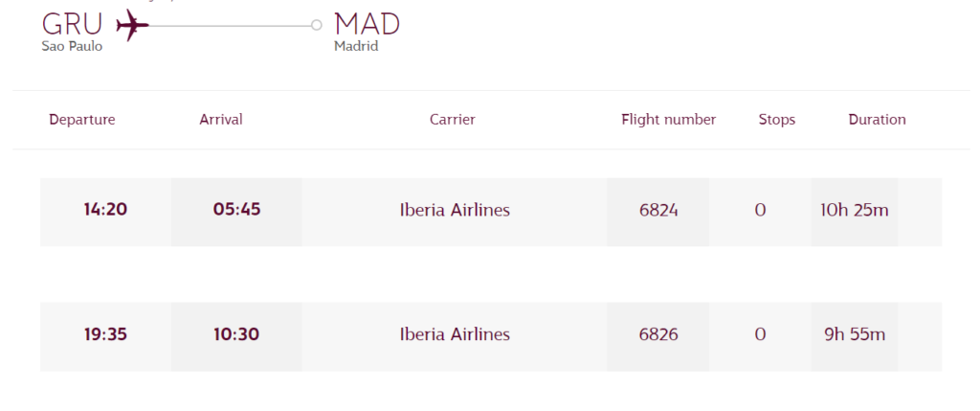Click the Stops column header
Screen dimensions: 980x411
click(777, 120)
